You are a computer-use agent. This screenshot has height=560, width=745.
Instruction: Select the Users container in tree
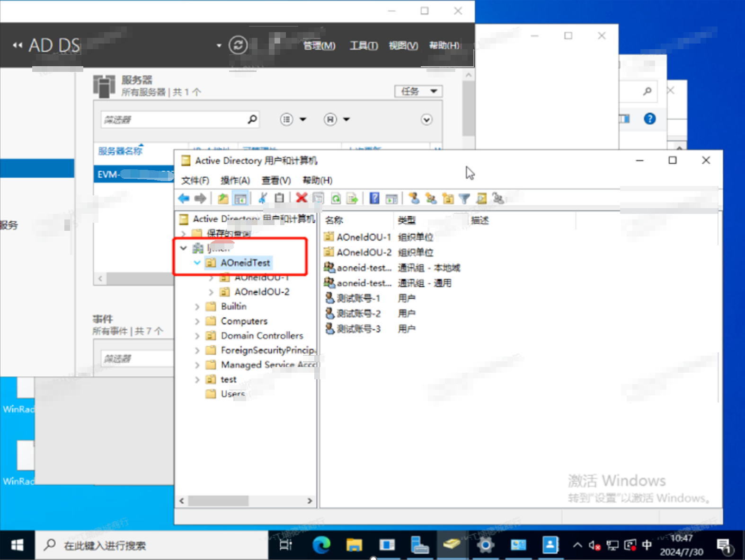233,394
